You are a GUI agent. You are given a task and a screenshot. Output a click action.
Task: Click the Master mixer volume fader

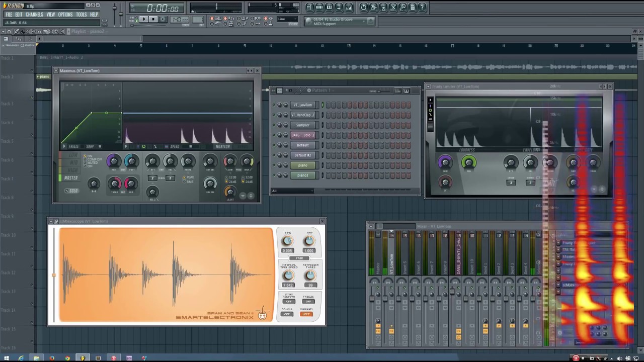point(372,298)
